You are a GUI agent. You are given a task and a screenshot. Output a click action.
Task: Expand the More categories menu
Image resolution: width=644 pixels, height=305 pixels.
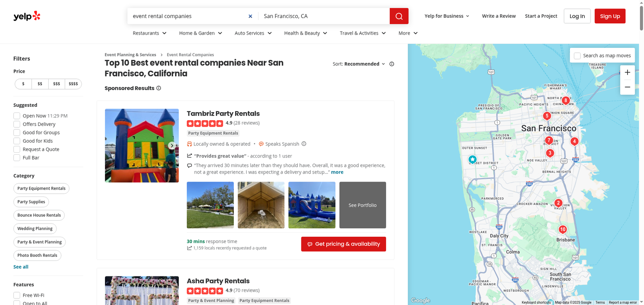(408, 33)
